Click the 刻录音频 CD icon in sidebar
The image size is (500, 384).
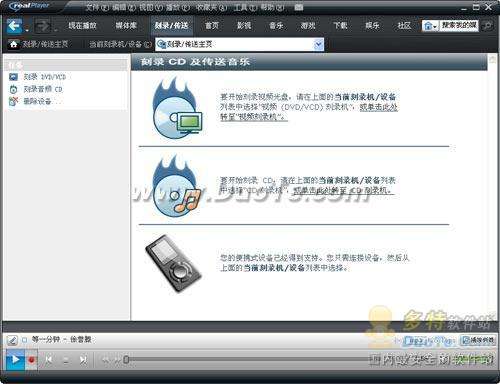click(x=13, y=89)
